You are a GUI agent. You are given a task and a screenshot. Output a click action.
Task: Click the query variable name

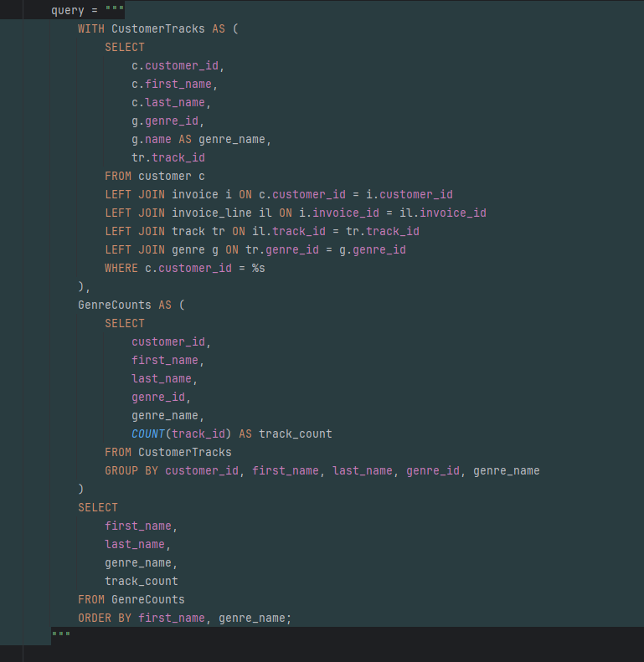click(68, 10)
